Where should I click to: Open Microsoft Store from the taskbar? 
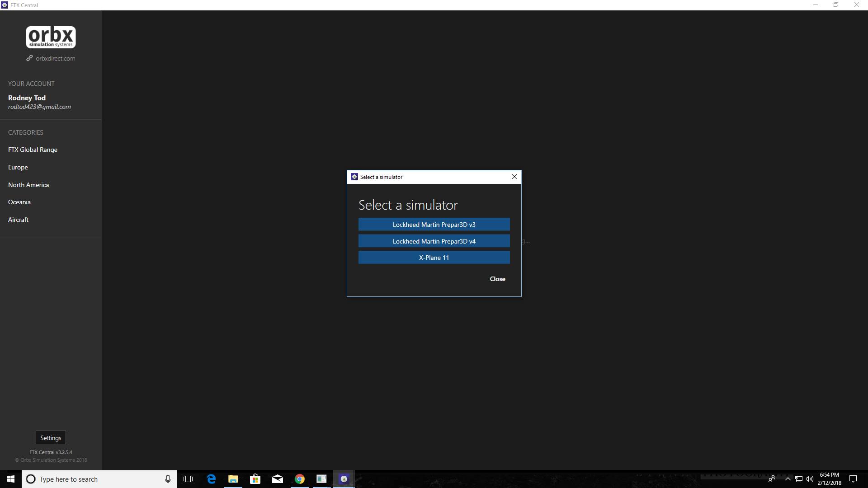pos(255,479)
